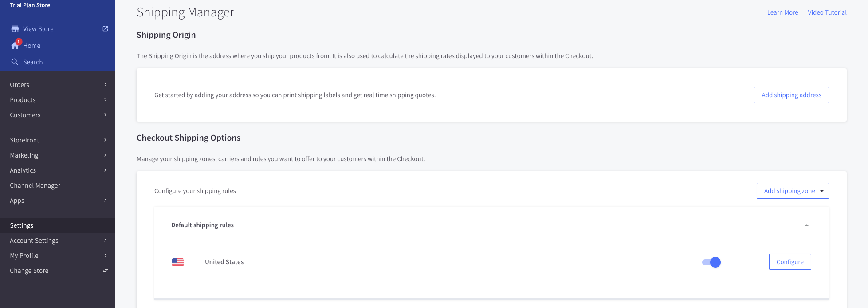The height and width of the screenshot is (308, 868).
Task: Click the Search magnifier icon
Action: pos(15,62)
